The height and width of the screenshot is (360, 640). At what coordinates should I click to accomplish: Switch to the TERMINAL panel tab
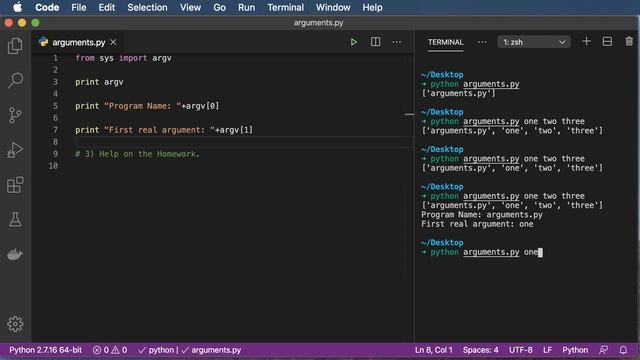point(445,42)
